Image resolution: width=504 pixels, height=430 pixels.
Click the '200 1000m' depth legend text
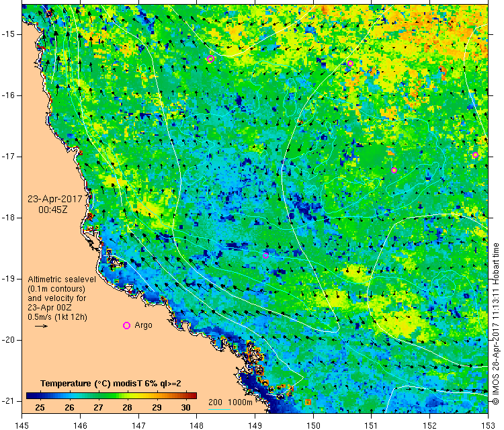pos(230,402)
